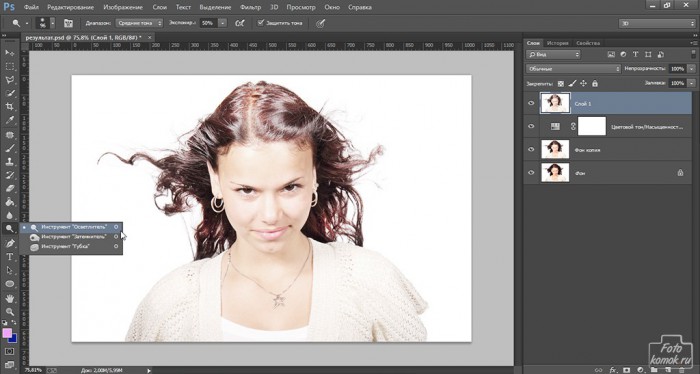Select the Pen tool
This screenshot has width=700, height=374.
tap(9, 243)
